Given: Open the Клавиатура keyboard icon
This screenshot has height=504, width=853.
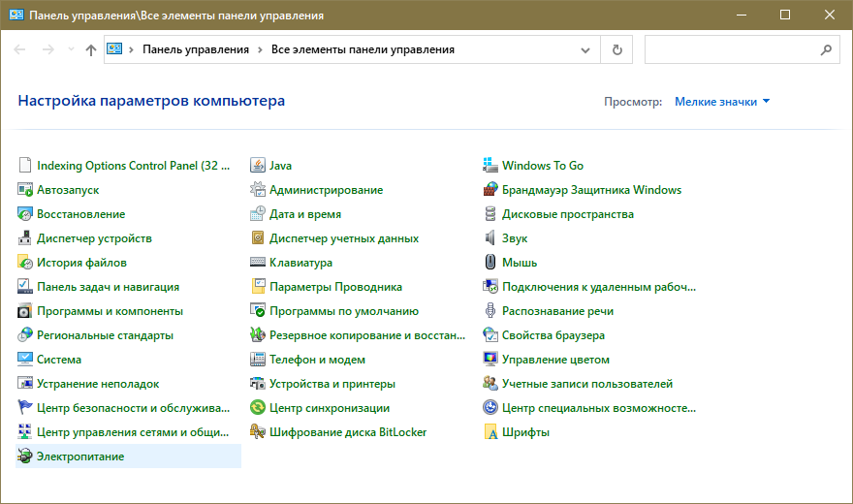Looking at the screenshot, I should 258,263.
